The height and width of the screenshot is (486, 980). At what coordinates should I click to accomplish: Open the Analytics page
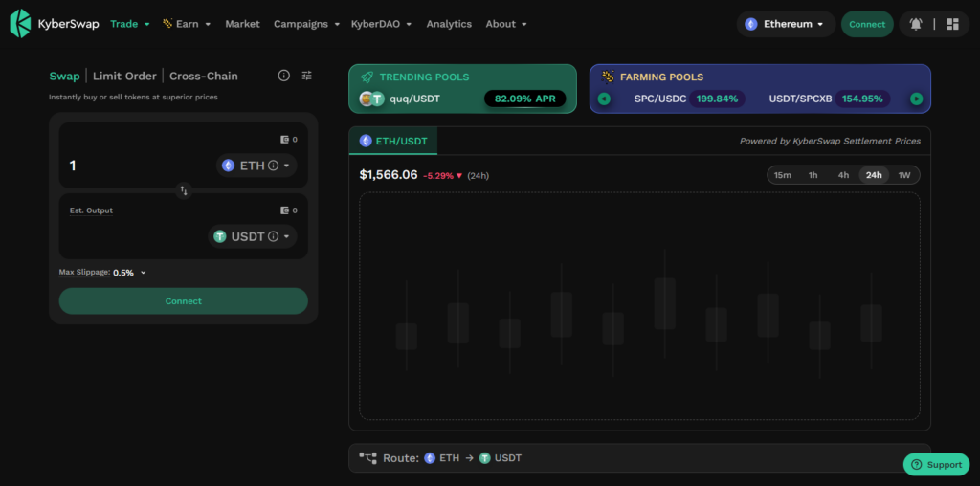point(449,24)
